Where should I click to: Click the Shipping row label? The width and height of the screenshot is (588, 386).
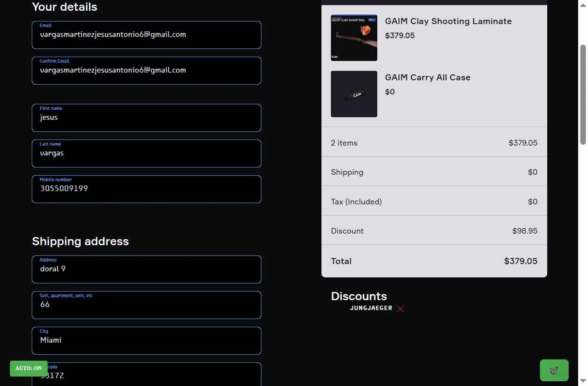tap(347, 172)
